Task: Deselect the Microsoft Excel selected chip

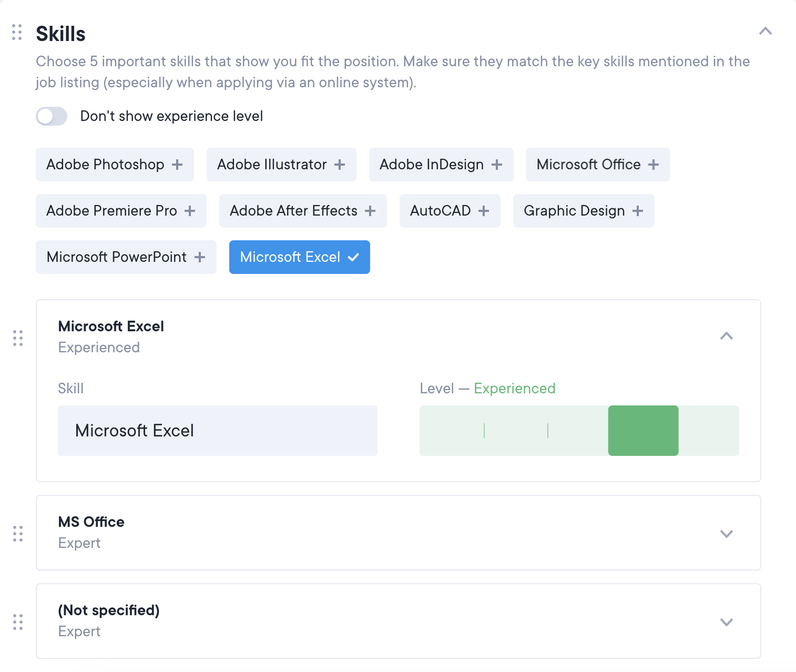Action: 300,257
